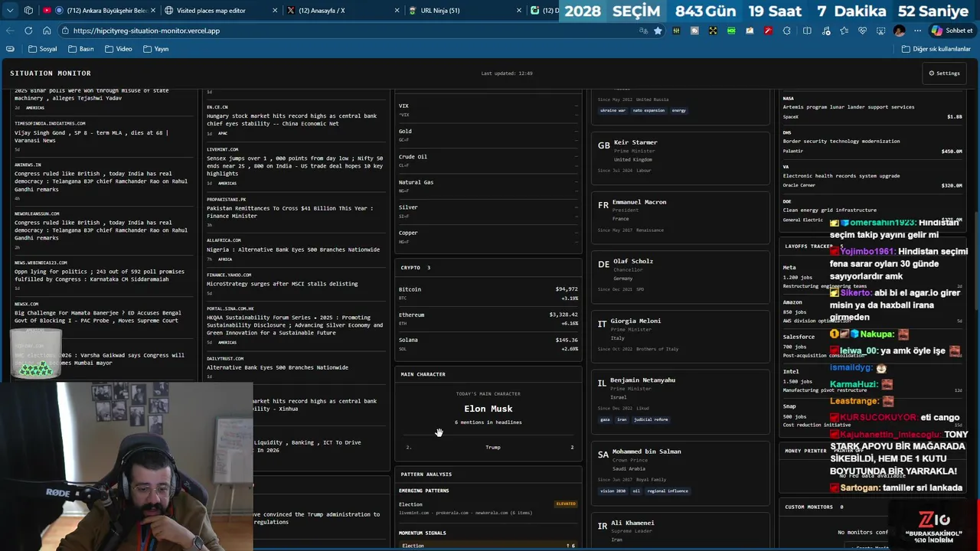This screenshot has height=551, width=980.
Task: Click the leftmost bookmarks bar icon
Action: coord(10,49)
